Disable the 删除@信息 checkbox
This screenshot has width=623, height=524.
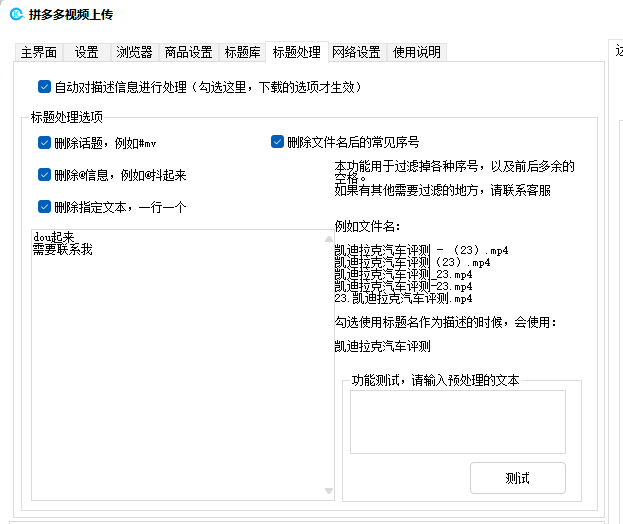[x=44, y=175]
